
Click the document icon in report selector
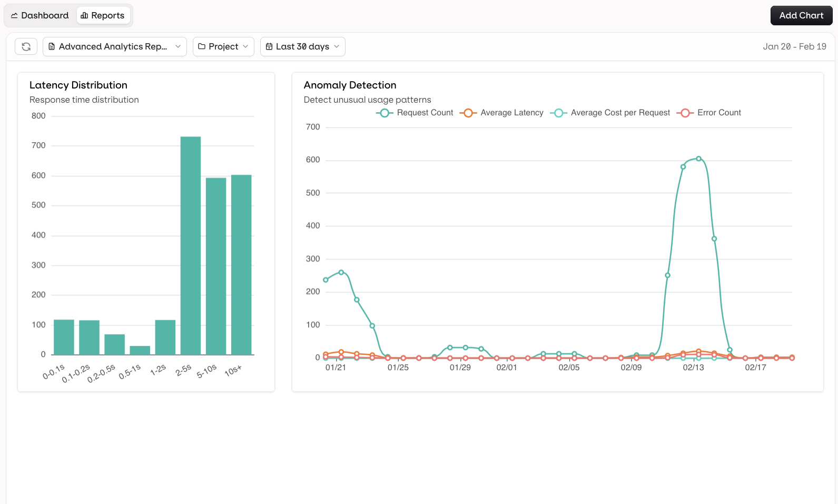click(52, 46)
